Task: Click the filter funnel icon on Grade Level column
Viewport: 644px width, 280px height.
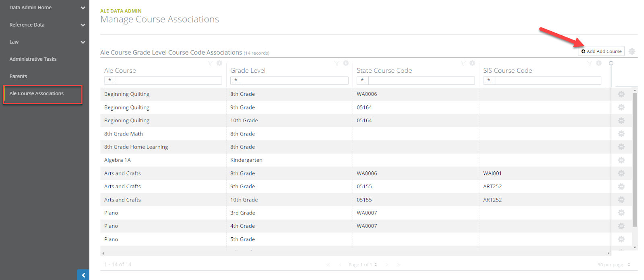Action: coord(336,63)
